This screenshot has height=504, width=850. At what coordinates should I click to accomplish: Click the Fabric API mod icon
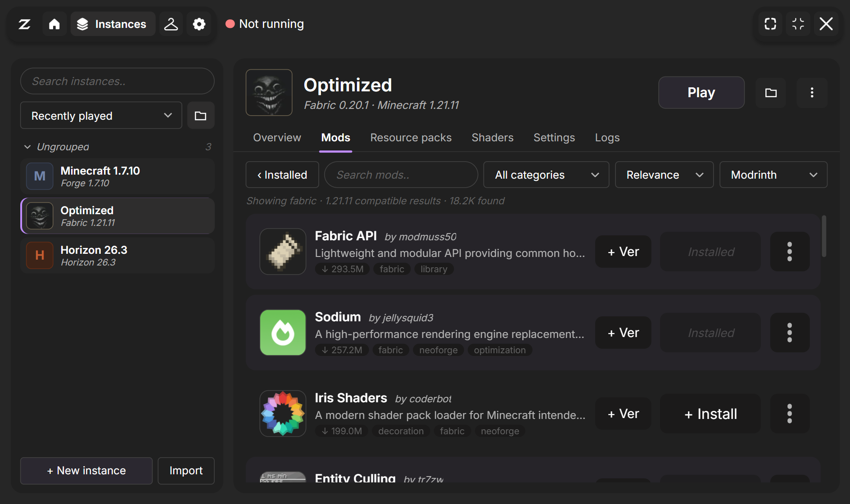click(283, 252)
